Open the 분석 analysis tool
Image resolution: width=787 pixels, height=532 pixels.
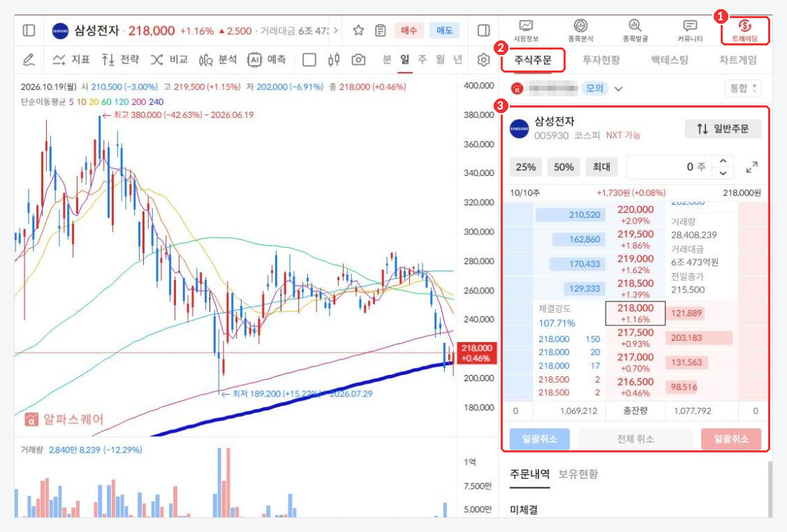(x=218, y=60)
